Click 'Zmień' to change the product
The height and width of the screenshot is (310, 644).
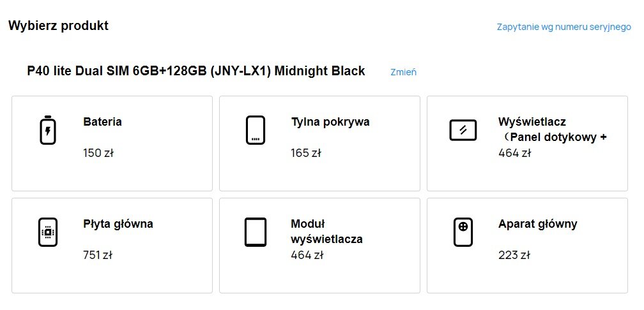click(x=403, y=72)
